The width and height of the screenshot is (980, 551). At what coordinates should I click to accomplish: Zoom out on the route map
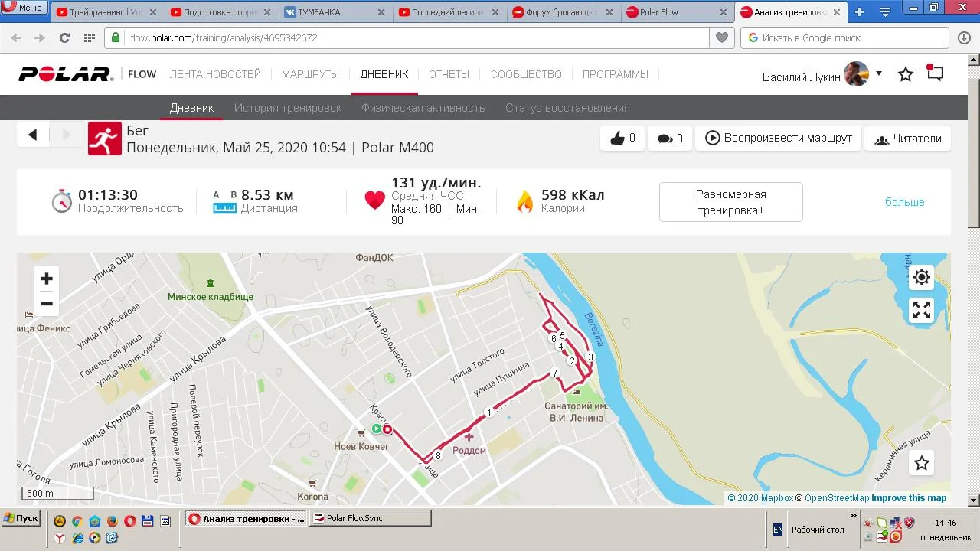(47, 304)
